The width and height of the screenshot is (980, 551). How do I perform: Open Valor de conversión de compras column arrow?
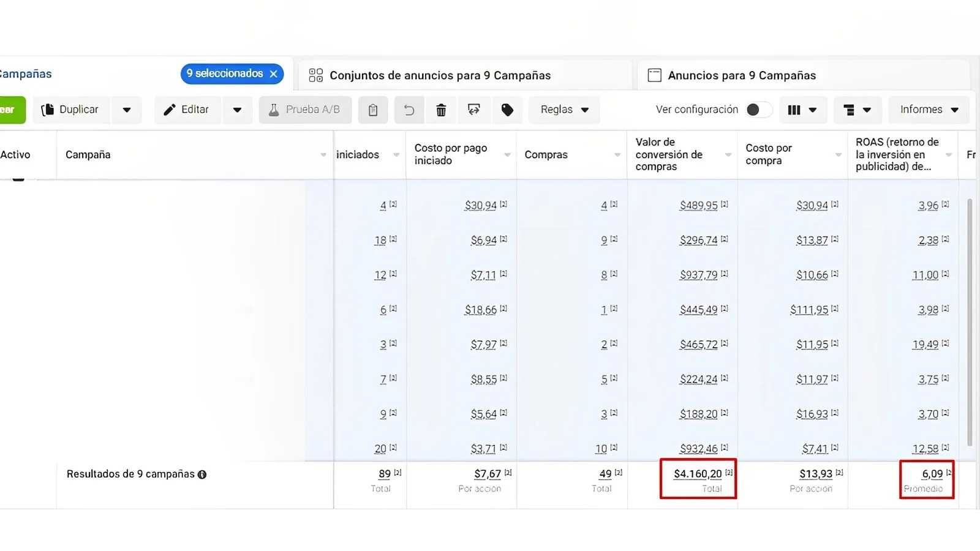(728, 155)
